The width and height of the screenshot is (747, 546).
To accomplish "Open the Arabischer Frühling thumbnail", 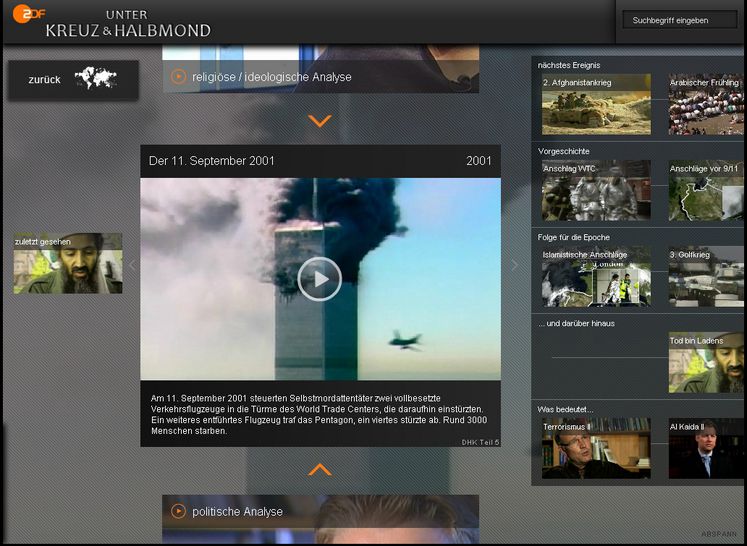I will point(706,104).
